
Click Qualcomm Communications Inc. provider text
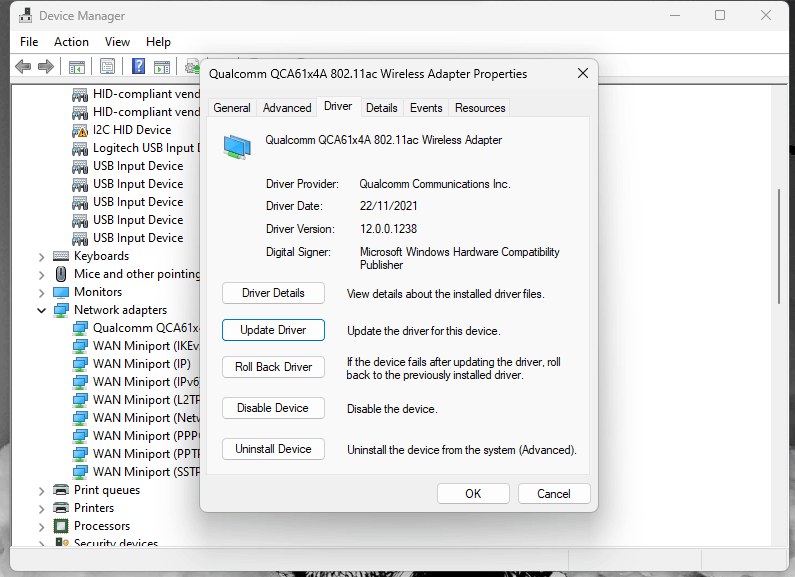pos(435,184)
